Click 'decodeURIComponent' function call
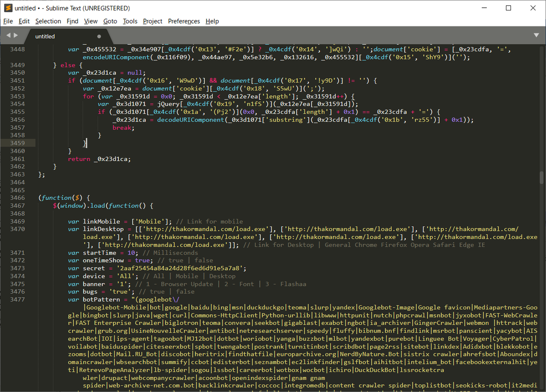Viewport: 546px width, 392px height. 191,120
